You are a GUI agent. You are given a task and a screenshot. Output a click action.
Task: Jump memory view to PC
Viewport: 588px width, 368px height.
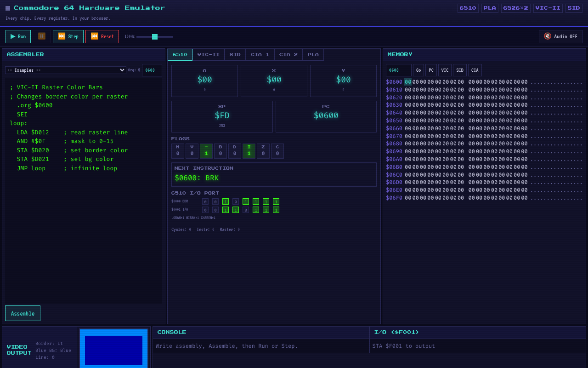[431, 70]
